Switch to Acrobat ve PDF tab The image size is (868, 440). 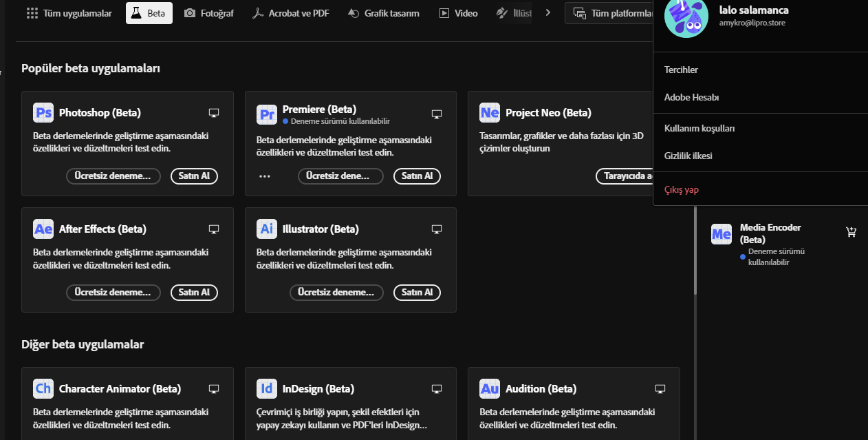tap(290, 13)
